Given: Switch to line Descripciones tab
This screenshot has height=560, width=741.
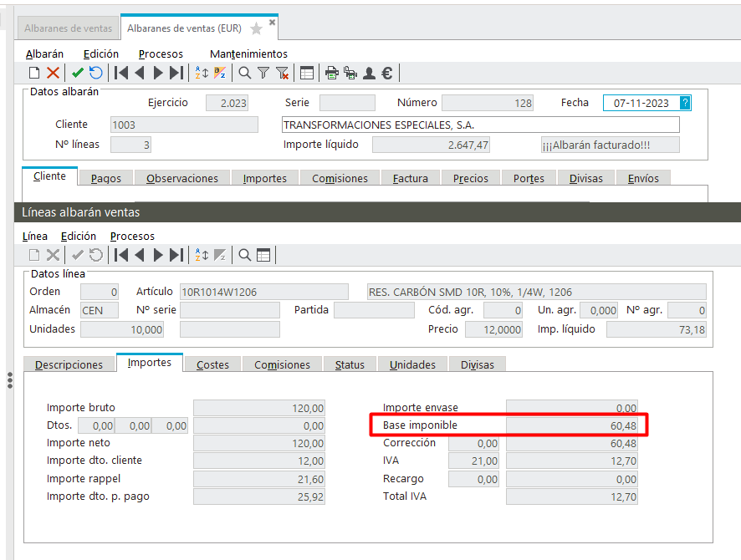Looking at the screenshot, I should pos(69,364).
